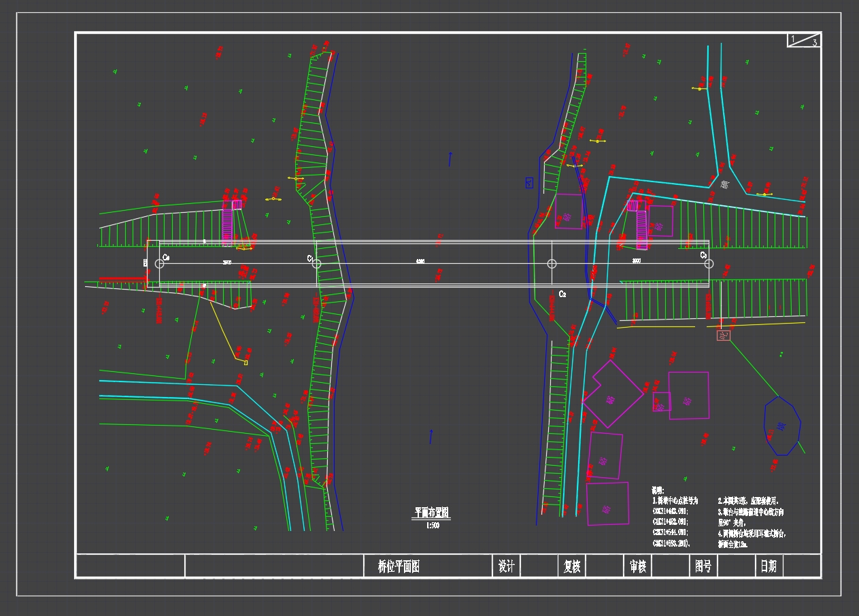Select the blue polygon pond outline
This screenshot has width=859, height=616.
pos(782,426)
